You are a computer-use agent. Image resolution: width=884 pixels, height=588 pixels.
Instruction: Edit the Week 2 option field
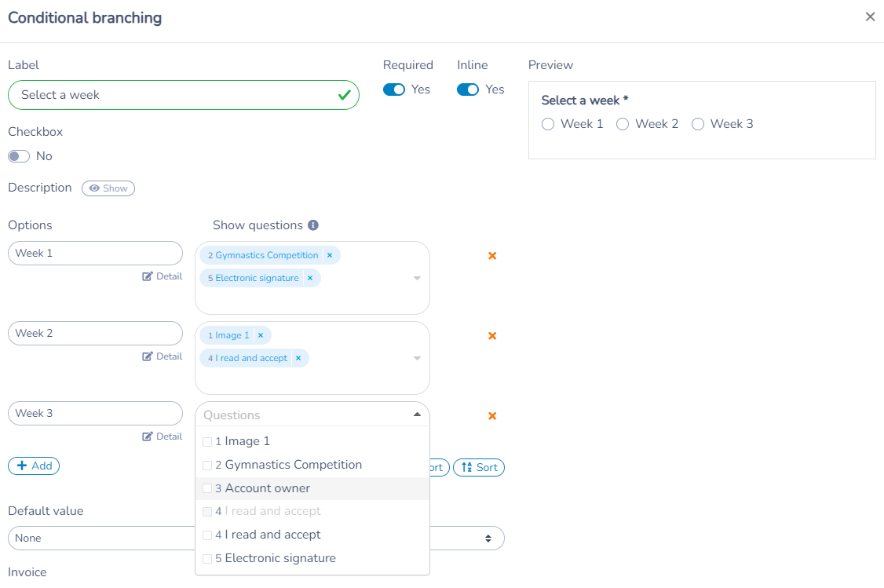[95, 333]
